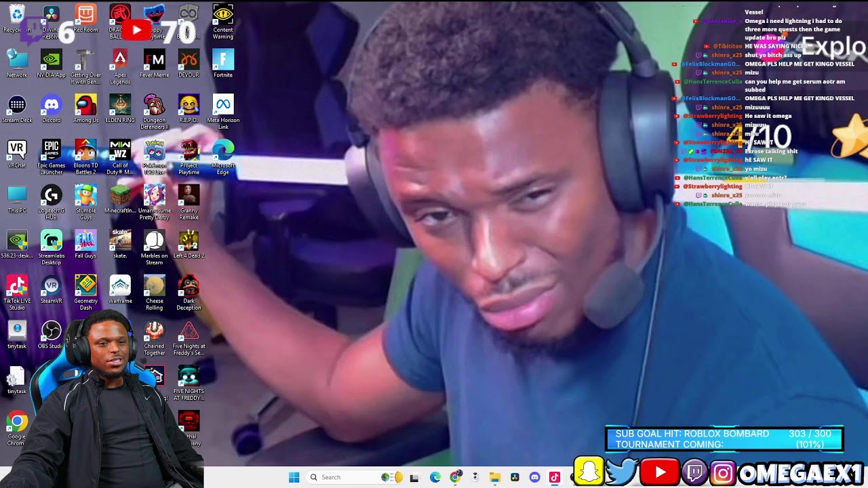The width and height of the screenshot is (868, 488).
Task: Open the Recycle Bin desktop icon
Action: (17, 18)
